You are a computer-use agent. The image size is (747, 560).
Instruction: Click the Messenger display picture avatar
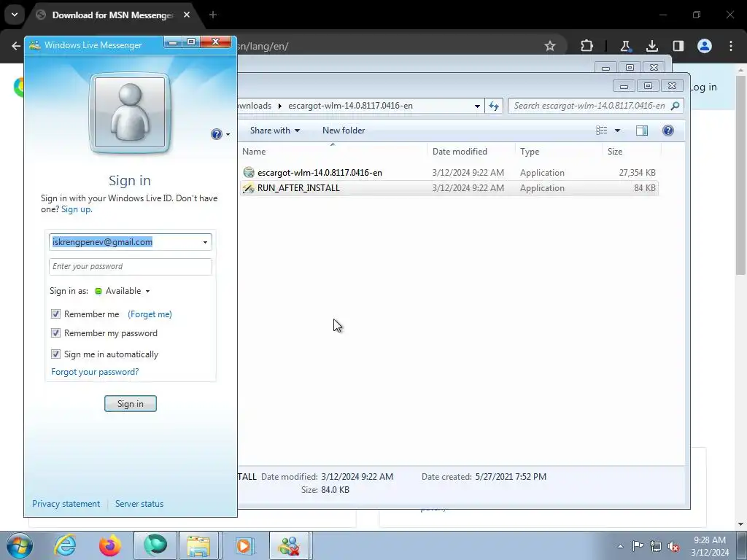130,112
